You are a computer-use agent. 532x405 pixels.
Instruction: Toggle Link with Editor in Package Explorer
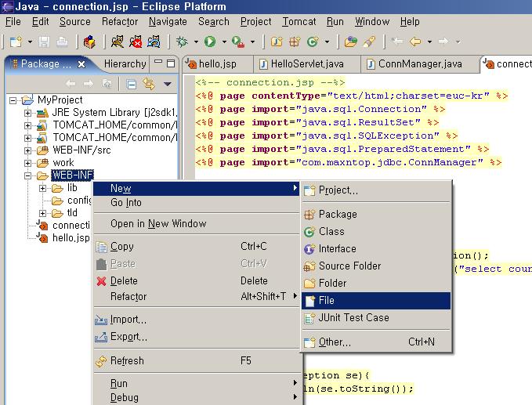tap(148, 84)
